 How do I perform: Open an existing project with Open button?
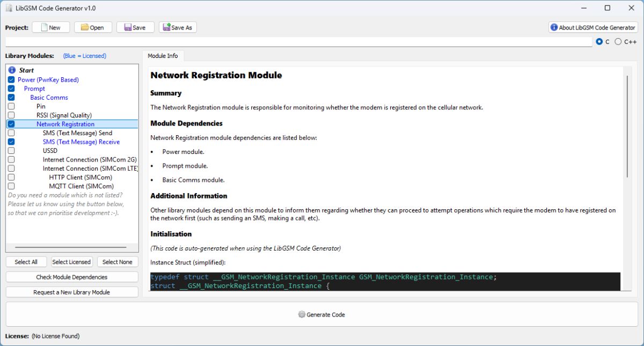(93, 27)
